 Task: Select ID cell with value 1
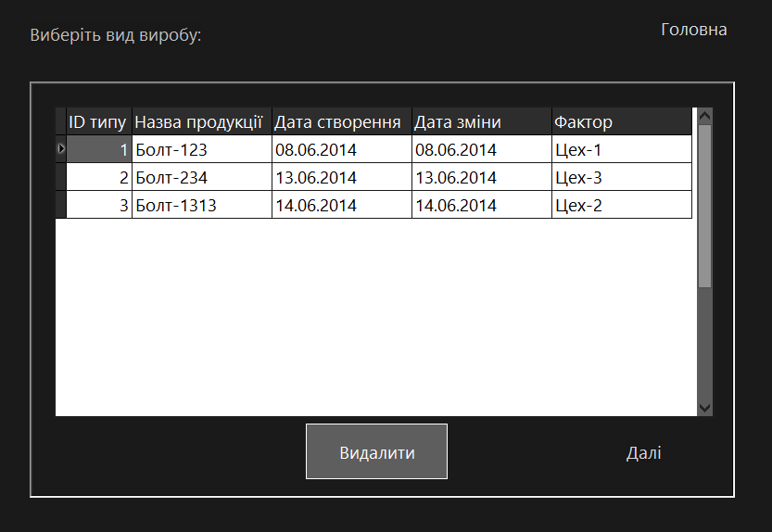click(98, 149)
